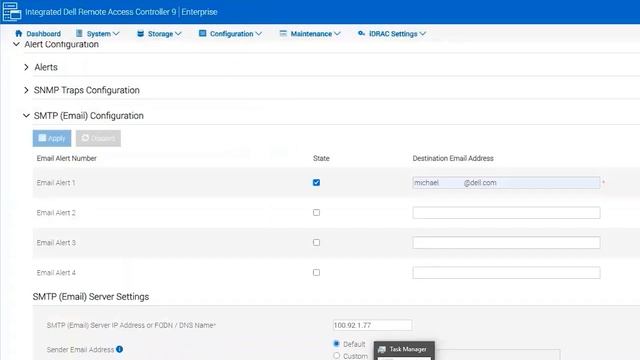The height and width of the screenshot is (360, 640).
Task: Click the Sender Email Address label
Action: point(80,350)
